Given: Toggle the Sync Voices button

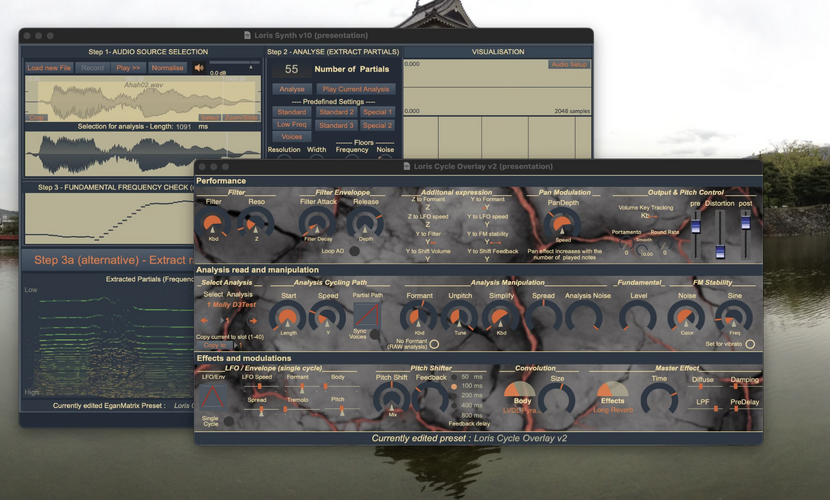Looking at the screenshot, I should [x=375, y=334].
